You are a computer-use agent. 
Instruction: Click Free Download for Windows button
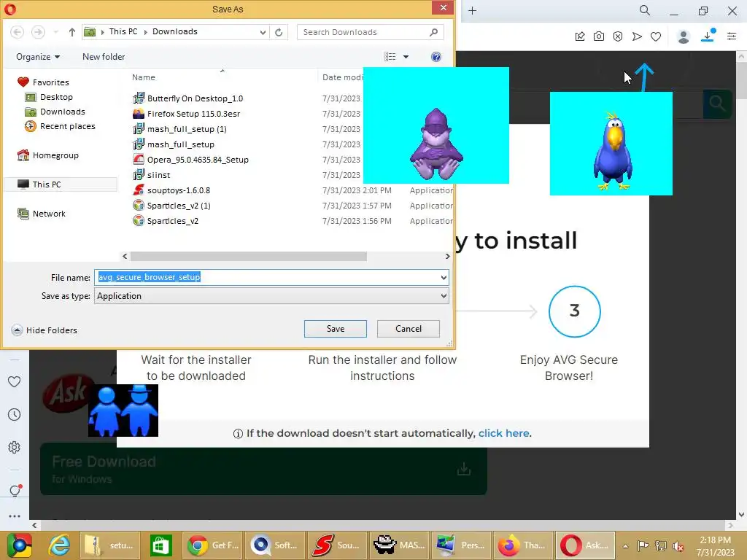pos(263,470)
